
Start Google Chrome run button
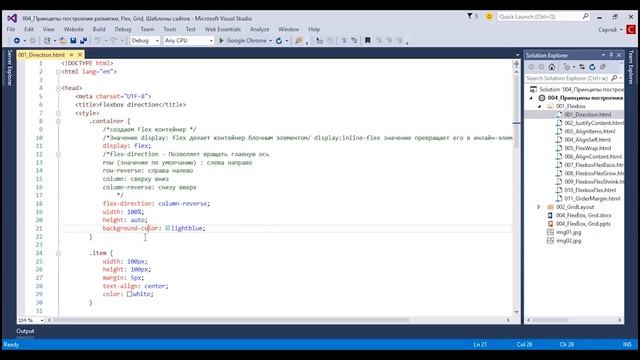pos(243,40)
